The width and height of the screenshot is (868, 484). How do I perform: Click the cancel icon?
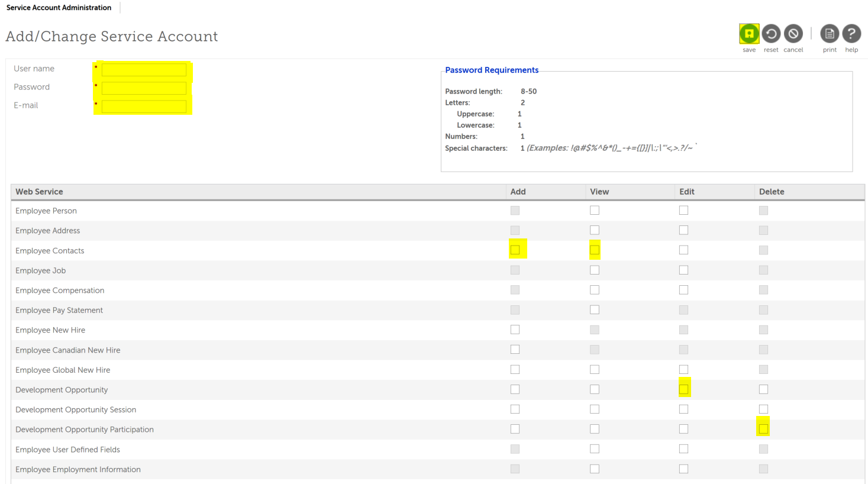(793, 34)
